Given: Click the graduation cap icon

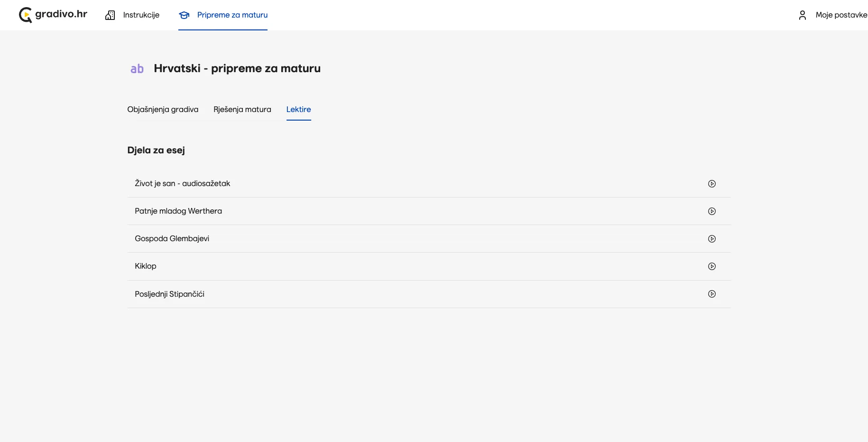Looking at the screenshot, I should [184, 15].
